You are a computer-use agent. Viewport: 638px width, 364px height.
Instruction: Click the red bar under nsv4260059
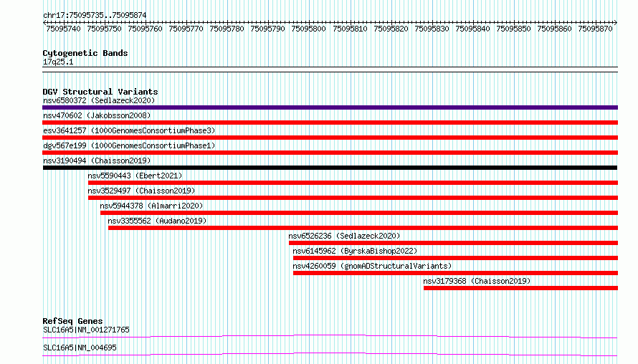coord(455,273)
